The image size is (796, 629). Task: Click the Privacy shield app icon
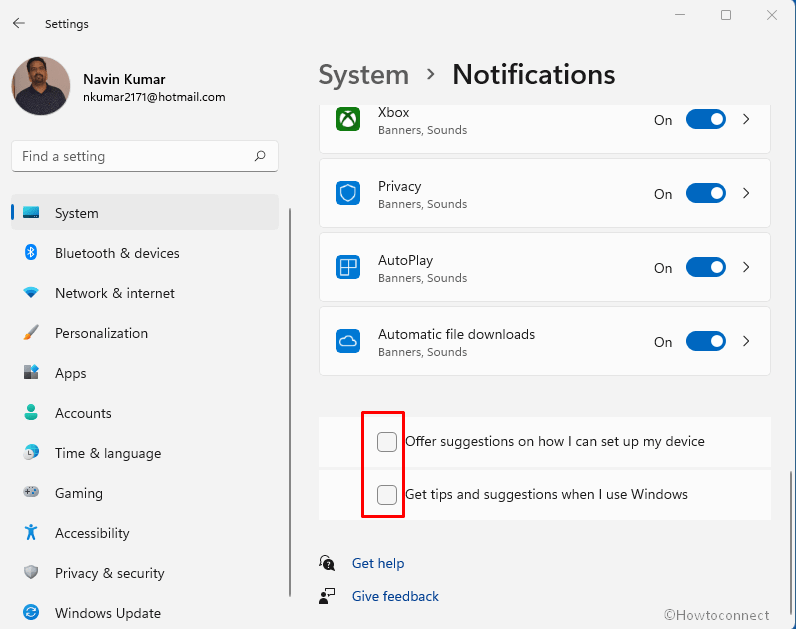coord(348,193)
